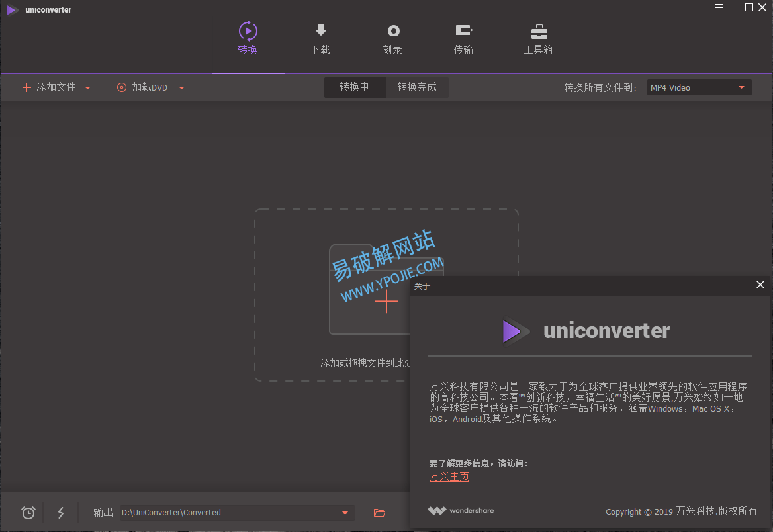Open the hamburger menu in title bar
Image resolution: width=773 pixels, height=532 pixels.
pyautogui.click(x=719, y=7)
